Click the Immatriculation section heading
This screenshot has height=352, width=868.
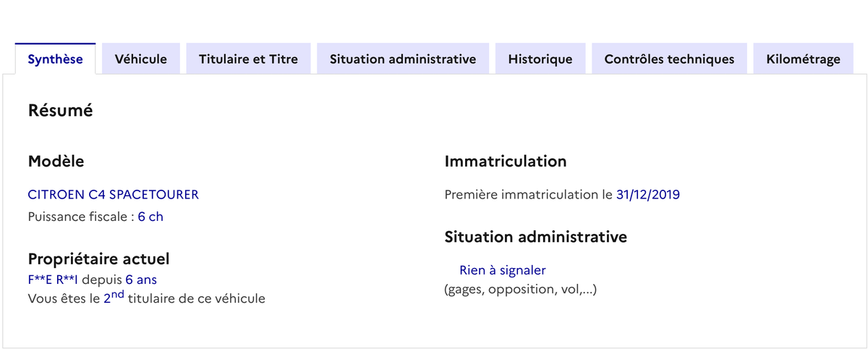pyautogui.click(x=505, y=162)
